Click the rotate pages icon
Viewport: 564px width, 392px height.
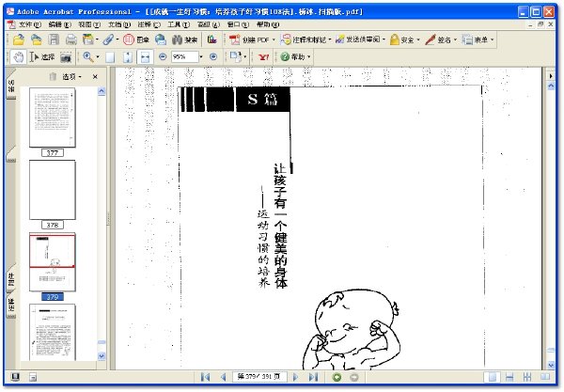pyautogui.click(x=235, y=56)
